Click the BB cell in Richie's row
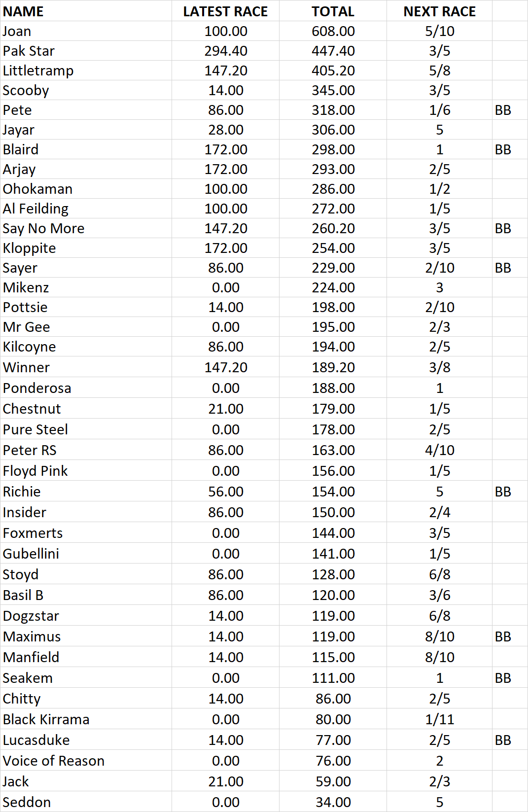 click(x=510, y=492)
